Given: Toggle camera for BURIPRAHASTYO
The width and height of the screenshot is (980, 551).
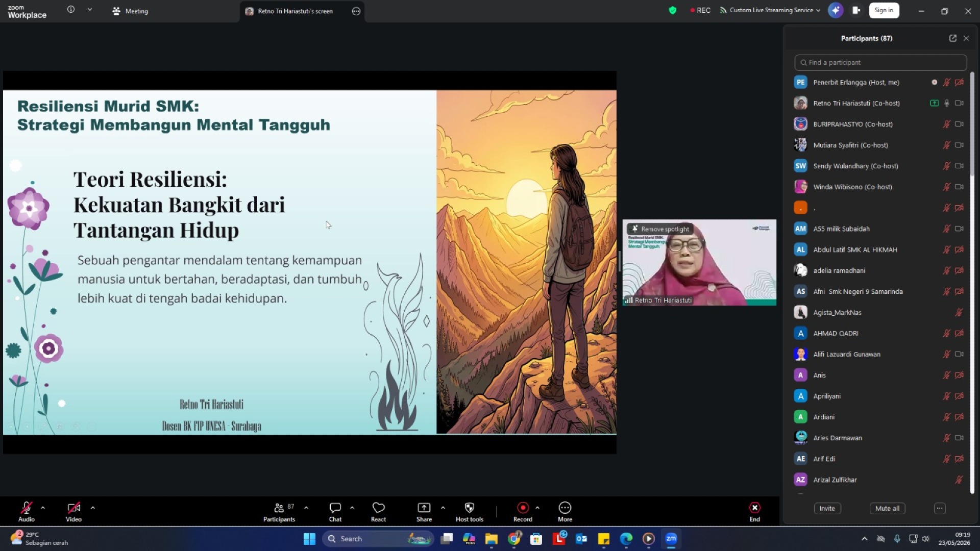Looking at the screenshot, I should (x=959, y=124).
